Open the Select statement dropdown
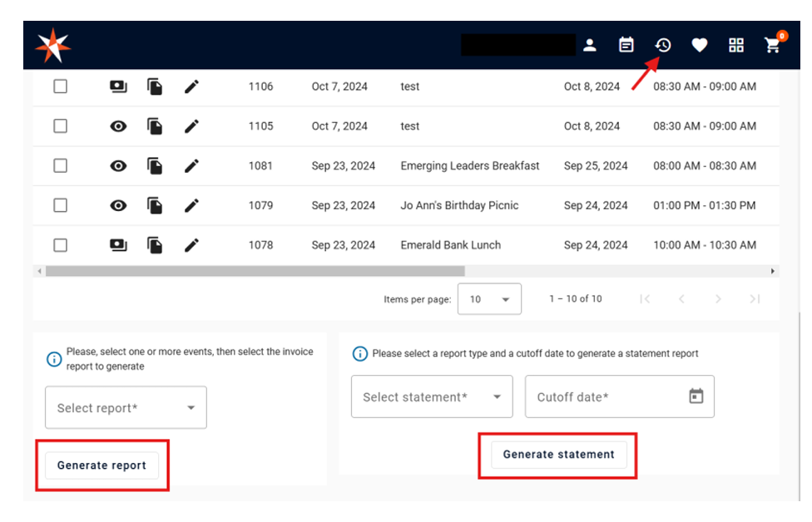Image resolution: width=812 pixels, height=522 pixels. pyautogui.click(x=432, y=397)
